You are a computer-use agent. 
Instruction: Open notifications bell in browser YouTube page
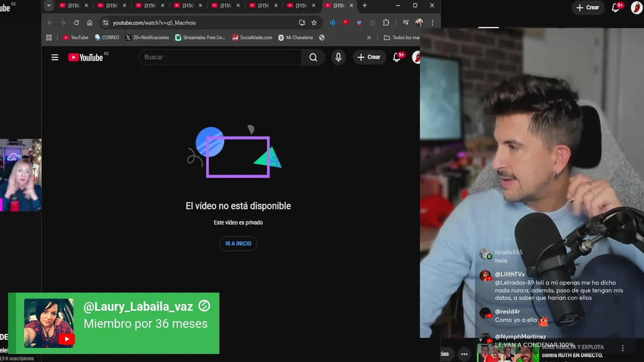397,57
